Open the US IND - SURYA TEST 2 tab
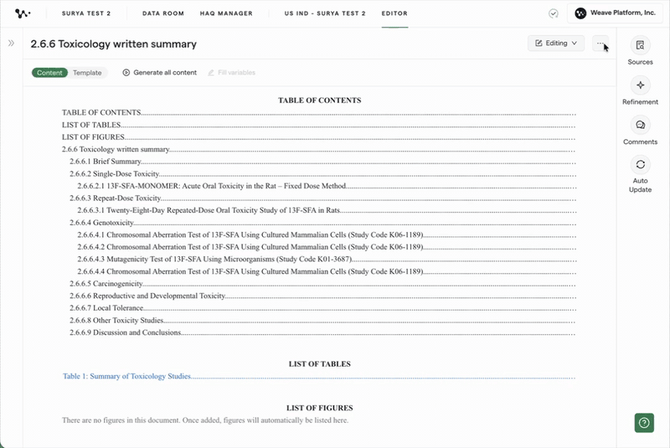Image resolution: width=670 pixels, height=448 pixels. pos(325,13)
